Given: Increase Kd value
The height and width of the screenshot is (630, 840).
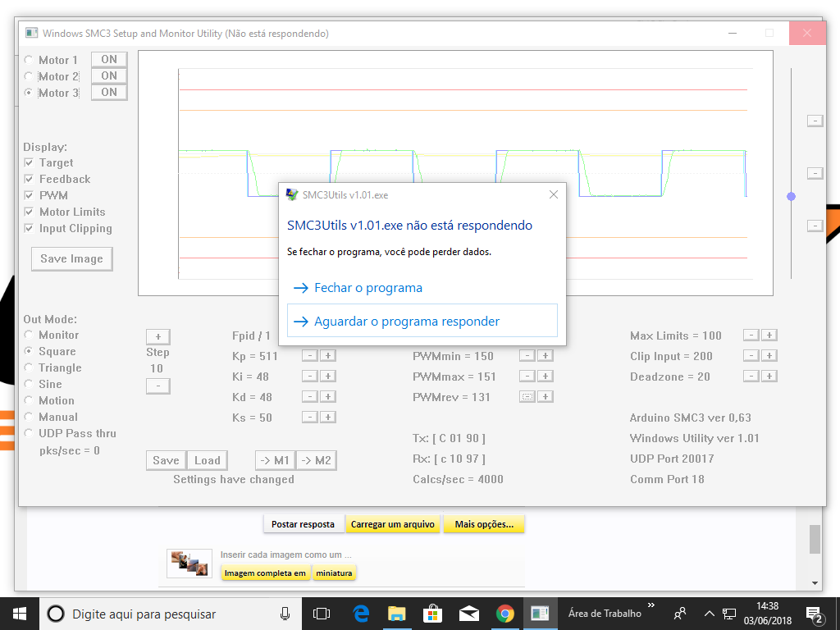Looking at the screenshot, I should (328, 396).
